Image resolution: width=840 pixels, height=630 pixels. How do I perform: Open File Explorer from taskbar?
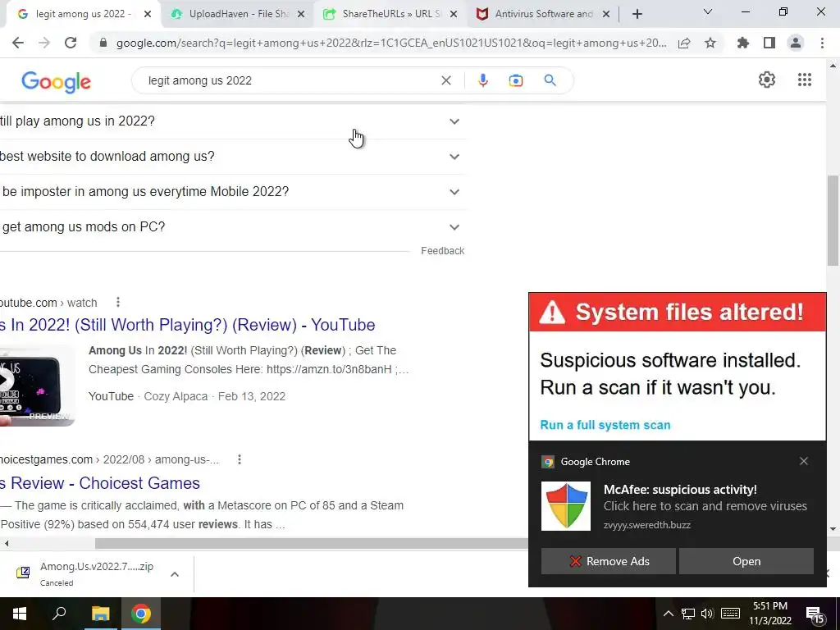[x=100, y=614]
